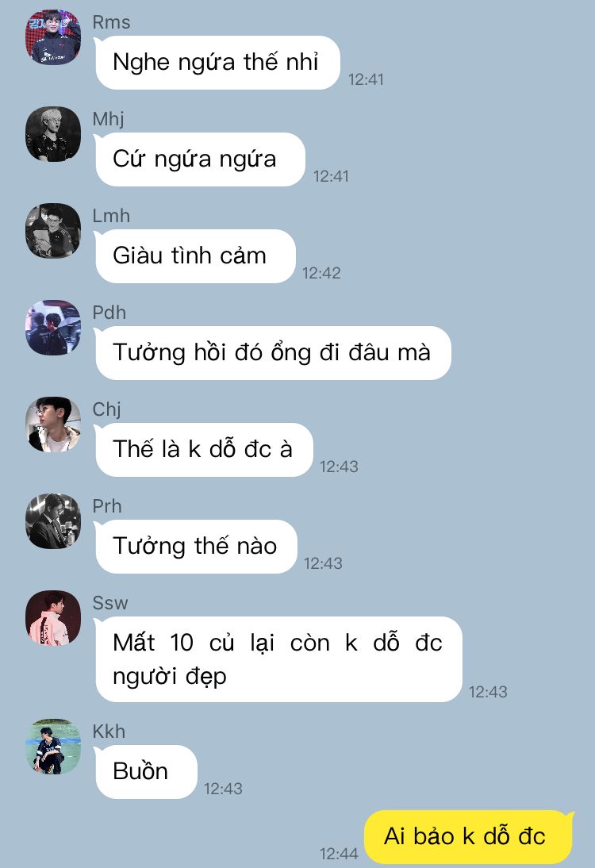
Task: View Chj's profile photo
Action: (x=53, y=424)
